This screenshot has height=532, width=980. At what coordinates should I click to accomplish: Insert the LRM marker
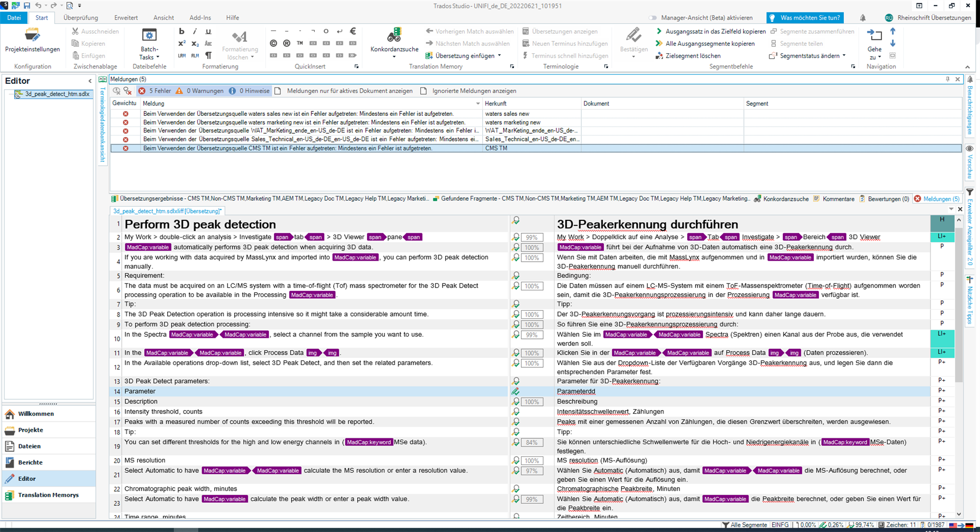[x=182, y=55]
